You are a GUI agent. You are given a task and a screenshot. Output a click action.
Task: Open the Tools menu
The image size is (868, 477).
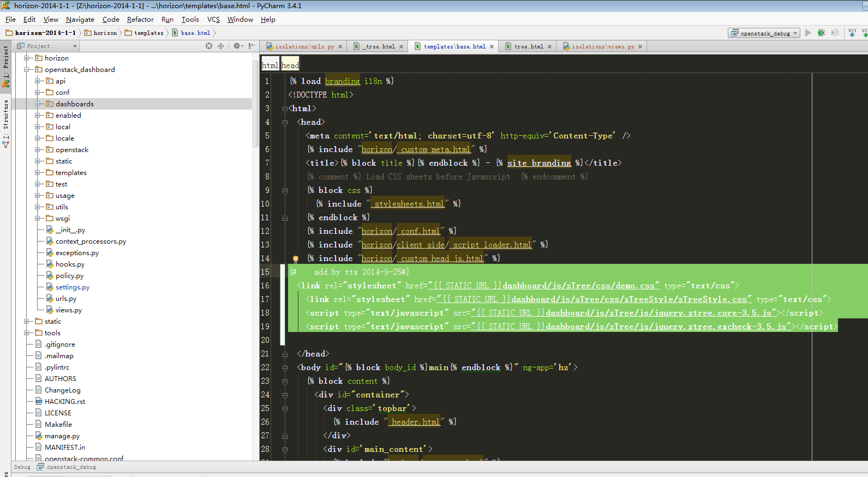pyautogui.click(x=190, y=20)
